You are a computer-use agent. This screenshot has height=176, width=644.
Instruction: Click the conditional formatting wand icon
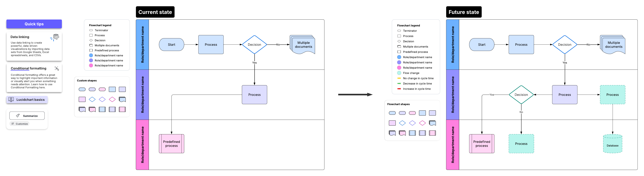click(x=57, y=68)
